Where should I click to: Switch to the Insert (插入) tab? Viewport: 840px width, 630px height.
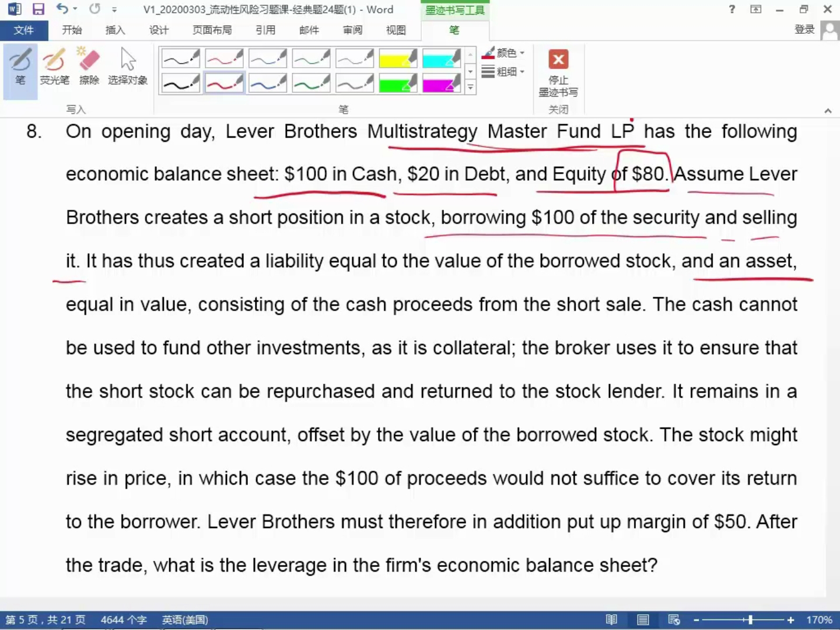pos(116,30)
